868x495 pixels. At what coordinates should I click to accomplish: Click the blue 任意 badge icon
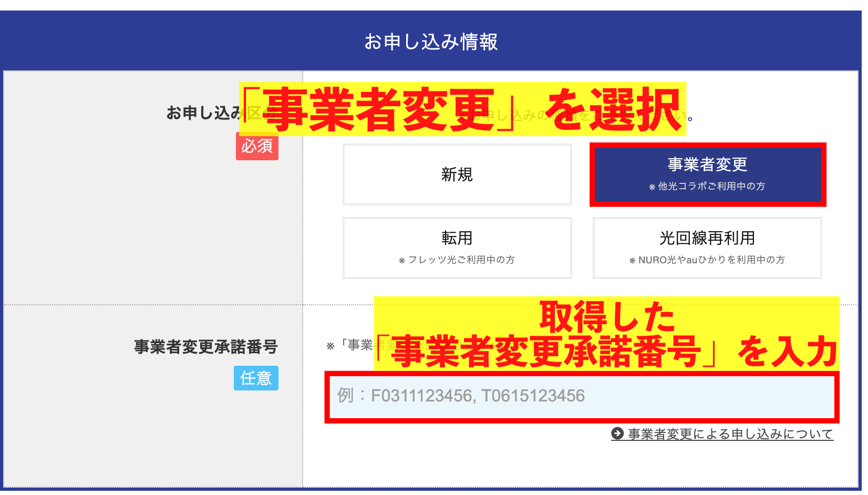256,378
